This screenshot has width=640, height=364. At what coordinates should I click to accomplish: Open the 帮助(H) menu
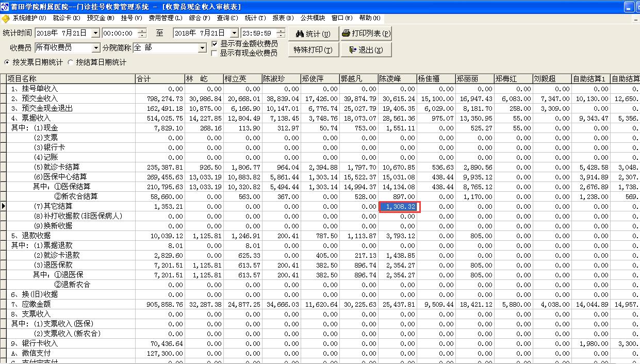370,18
